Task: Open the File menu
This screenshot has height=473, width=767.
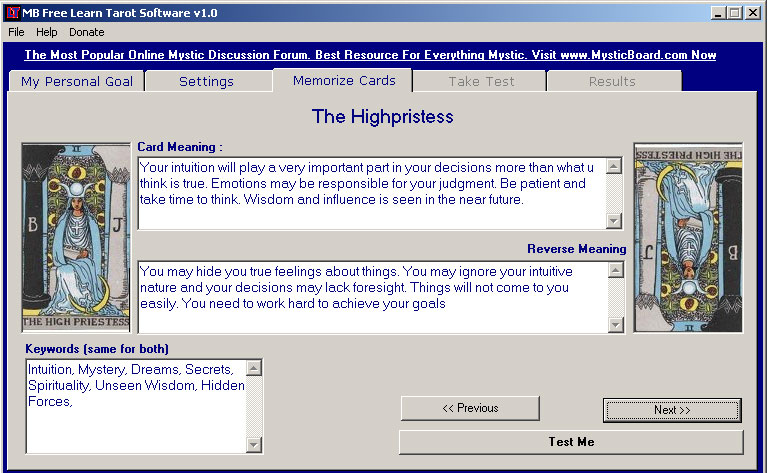Action: click(16, 32)
